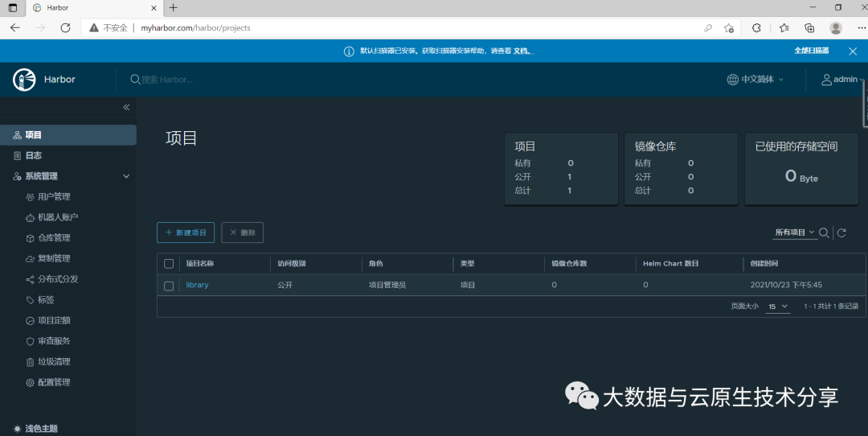The width and height of the screenshot is (868, 436).
Task: Open browser profile avatar
Action: [x=836, y=27]
